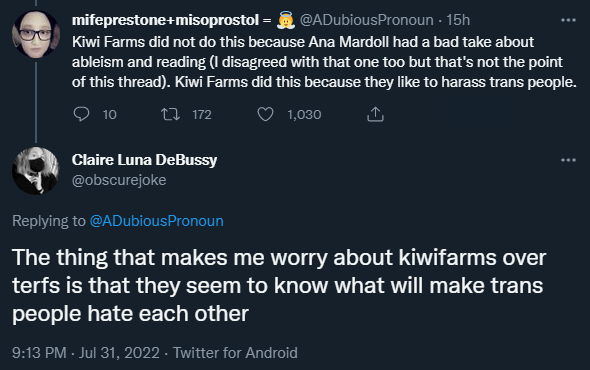Like the tweet with the heart icon
This screenshot has height=370, width=590.
pyautogui.click(x=265, y=114)
